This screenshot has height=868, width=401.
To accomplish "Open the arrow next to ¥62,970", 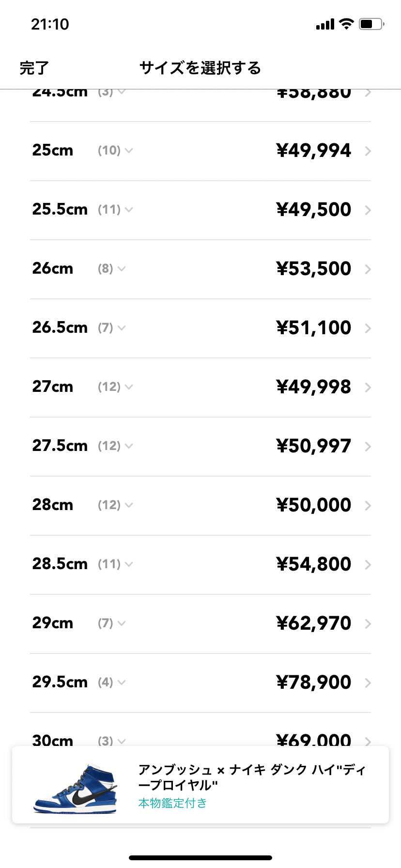I will pyautogui.click(x=368, y=624).
